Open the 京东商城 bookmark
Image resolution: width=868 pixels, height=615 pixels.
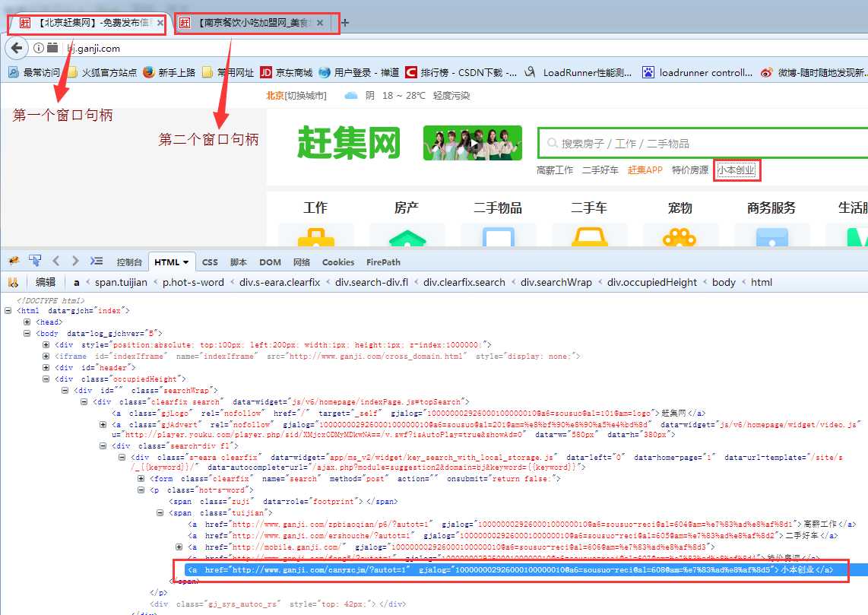(287, 72)
